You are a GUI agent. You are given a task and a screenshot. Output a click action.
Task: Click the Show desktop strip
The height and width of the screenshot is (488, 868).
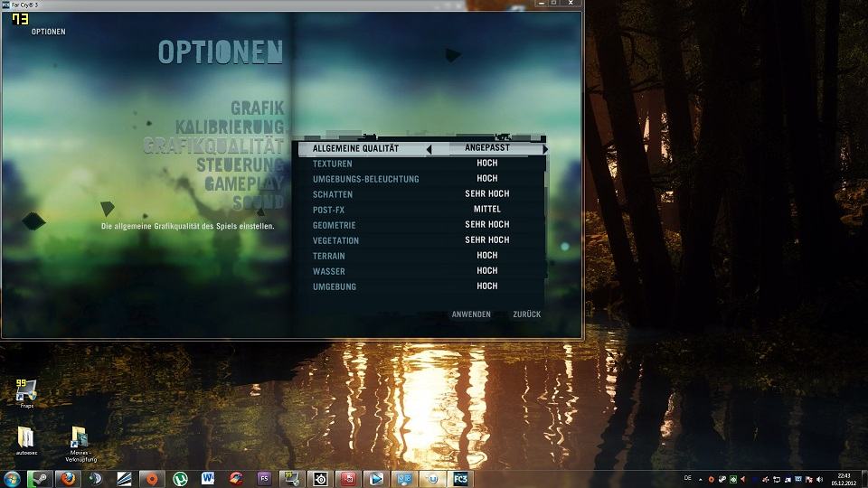(x=864, y=479)
